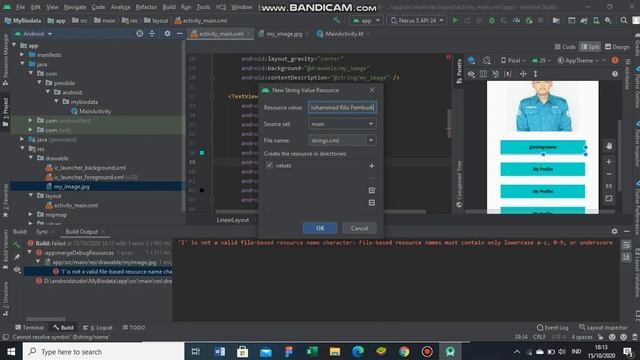Open the Sync tab in Build panel
Viewport: 640px width, 360px height.
(x=42, y=231)
